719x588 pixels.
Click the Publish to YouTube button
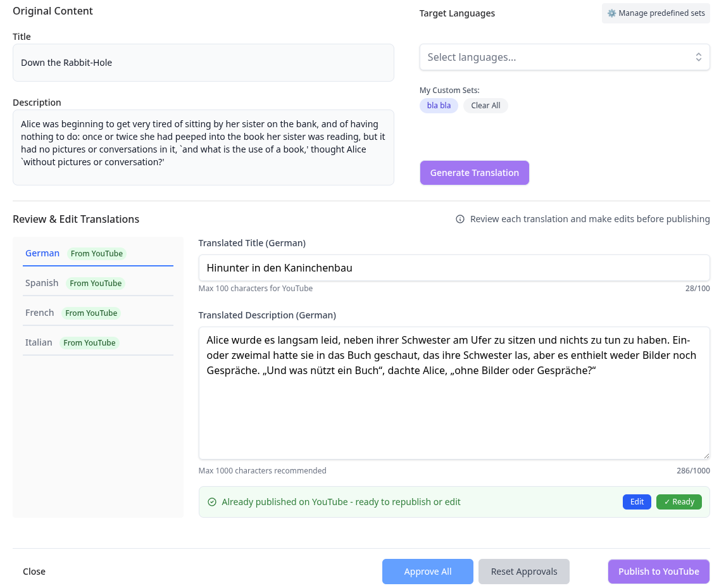658,572
